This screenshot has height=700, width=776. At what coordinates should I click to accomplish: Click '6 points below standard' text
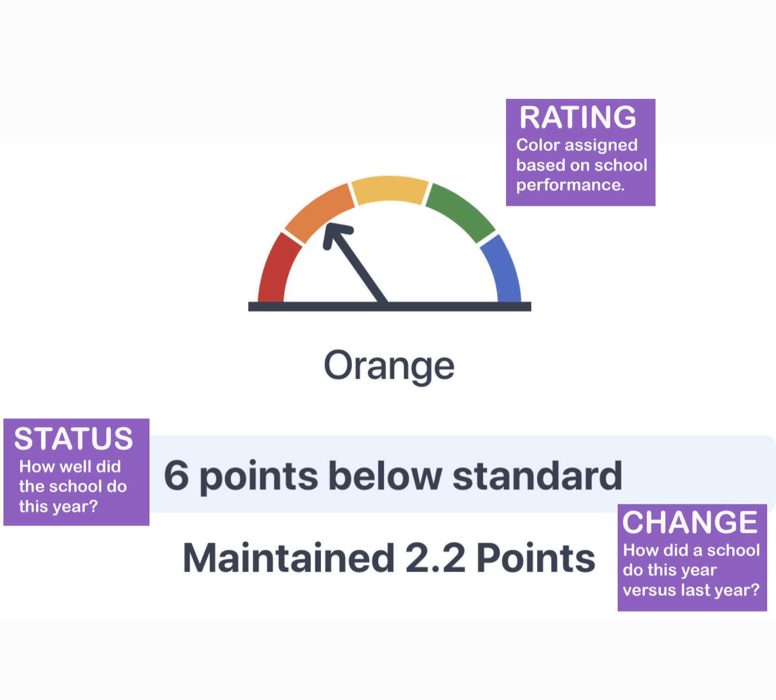[393, 475]
